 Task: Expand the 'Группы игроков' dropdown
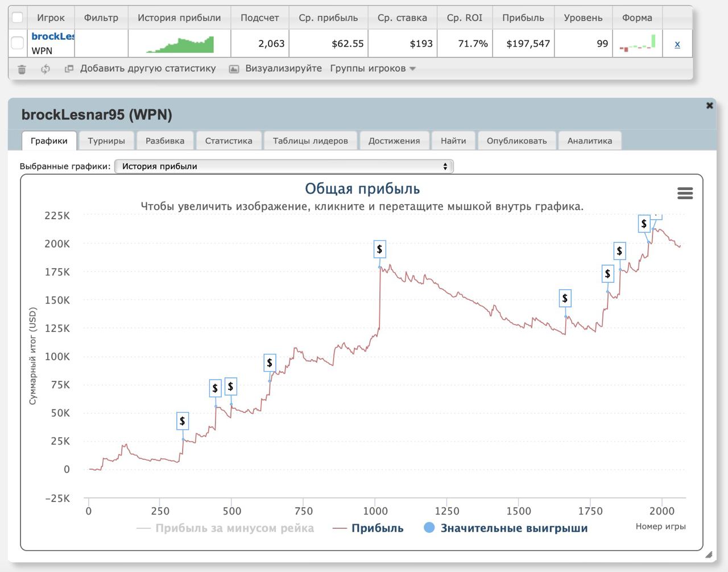click(373, 69)
